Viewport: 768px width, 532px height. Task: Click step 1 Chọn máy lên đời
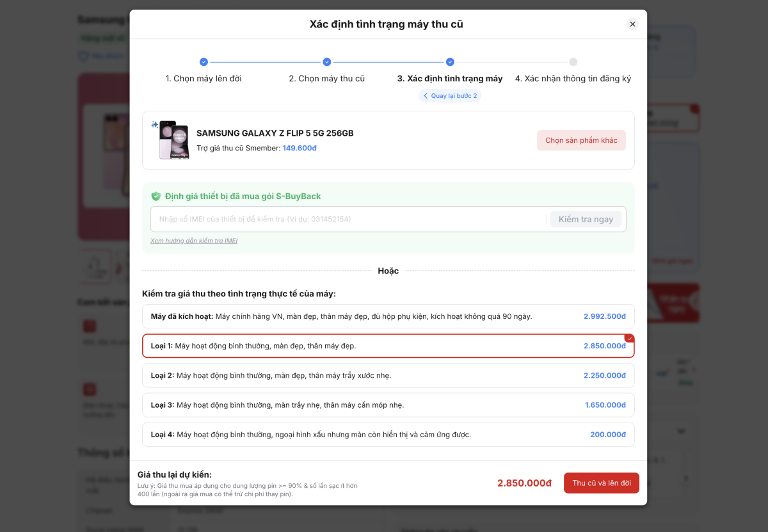pos(204,79)
